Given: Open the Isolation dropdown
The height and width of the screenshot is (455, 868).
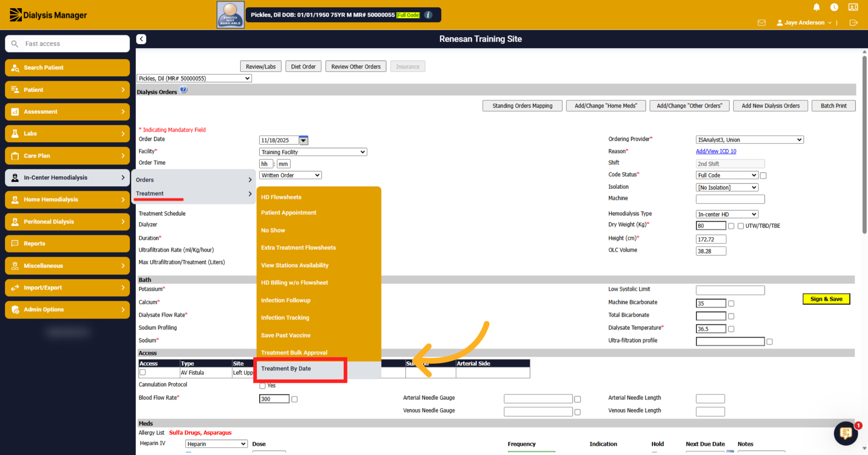Looking at the screenshot, I should click(727, 188).
